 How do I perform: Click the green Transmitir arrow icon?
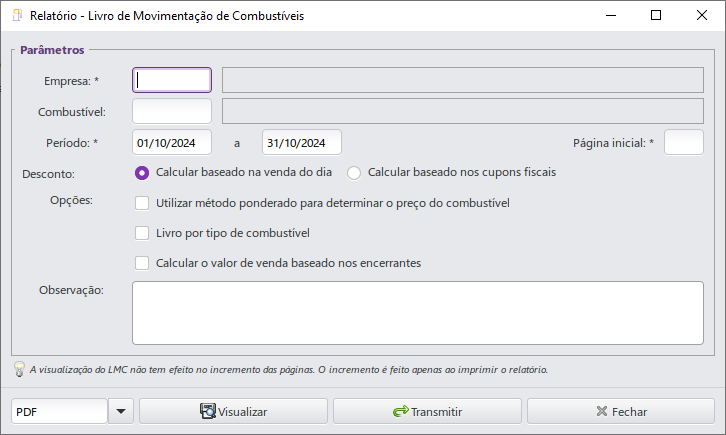coord(401,411)
